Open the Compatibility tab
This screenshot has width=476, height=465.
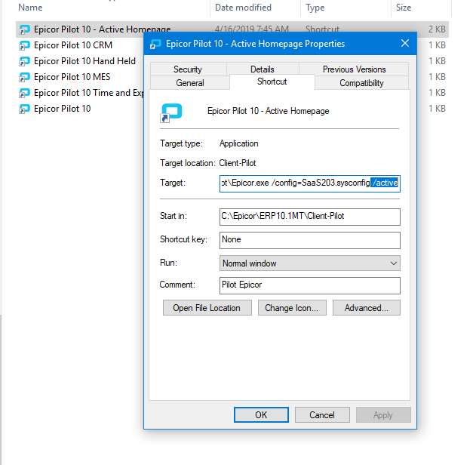coord(361,83)
